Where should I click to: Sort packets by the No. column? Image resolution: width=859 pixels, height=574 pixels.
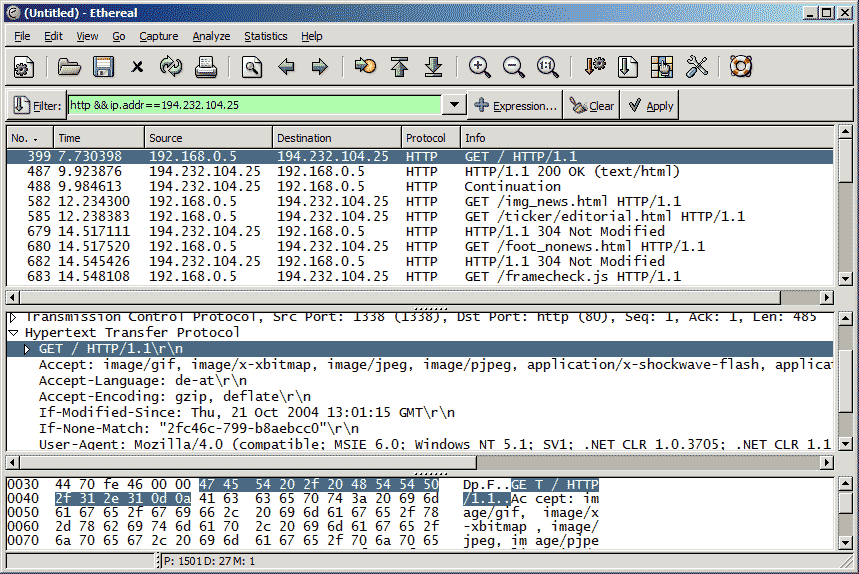[30, 138]
